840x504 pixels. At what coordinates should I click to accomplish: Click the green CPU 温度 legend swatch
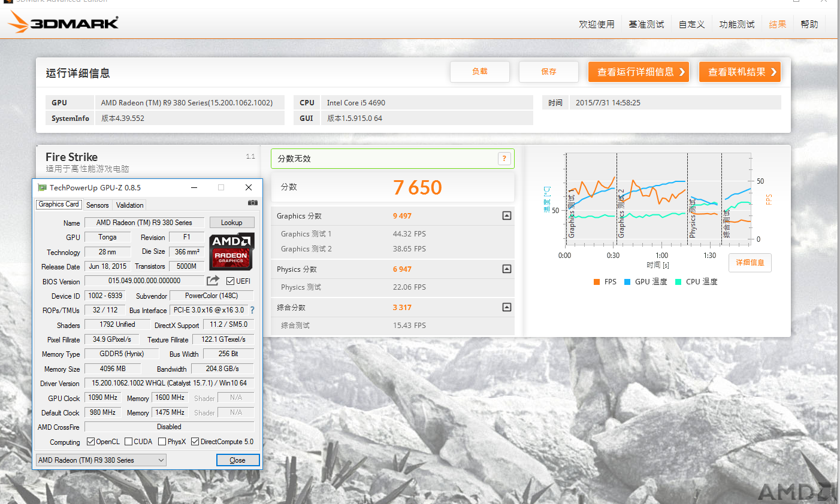click(678, 281)
